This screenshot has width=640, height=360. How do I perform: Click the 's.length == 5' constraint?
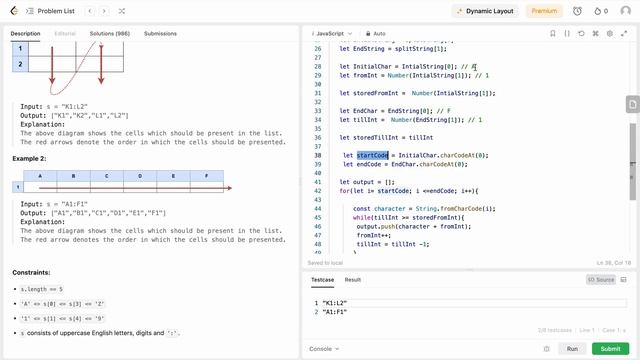coord(42,289)
